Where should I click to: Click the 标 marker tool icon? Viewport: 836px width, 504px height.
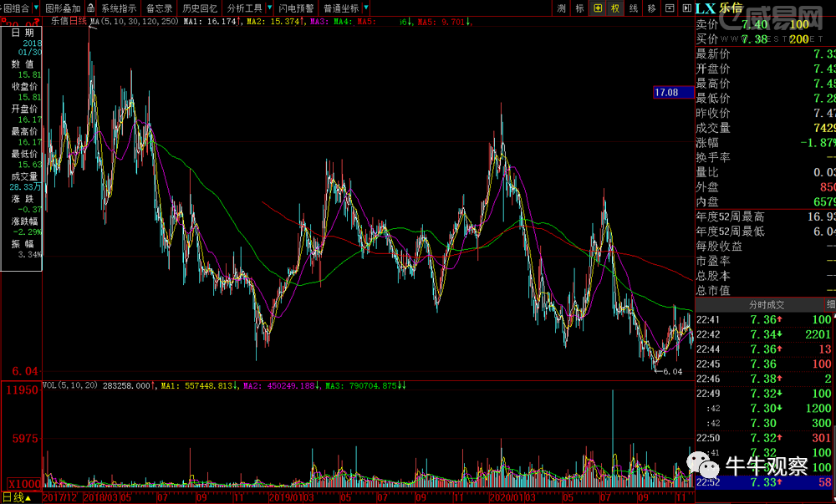[579, 8]
